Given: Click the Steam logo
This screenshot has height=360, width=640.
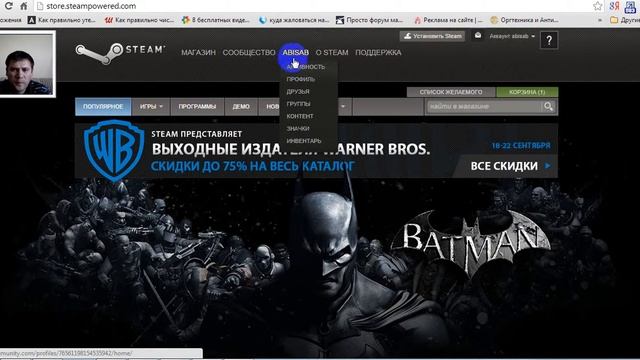Looking at the screenshot, I should tap(120, 53).
